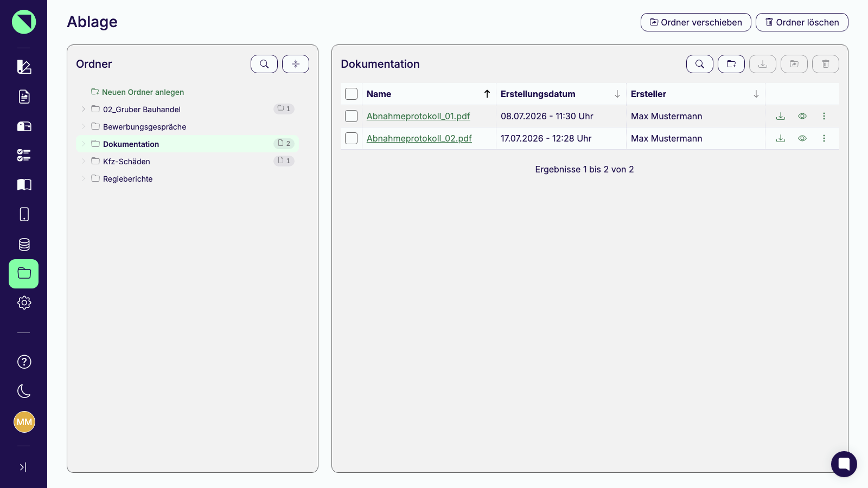Open the mobile device sidebar icon
The image size is (868, 488).
click(24, 214)
